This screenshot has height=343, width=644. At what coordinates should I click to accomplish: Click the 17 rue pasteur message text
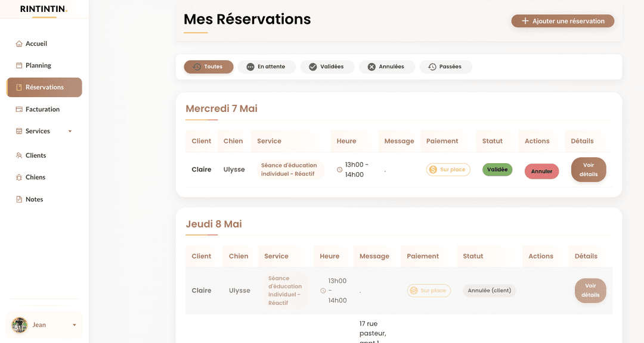tap(373, 332)
